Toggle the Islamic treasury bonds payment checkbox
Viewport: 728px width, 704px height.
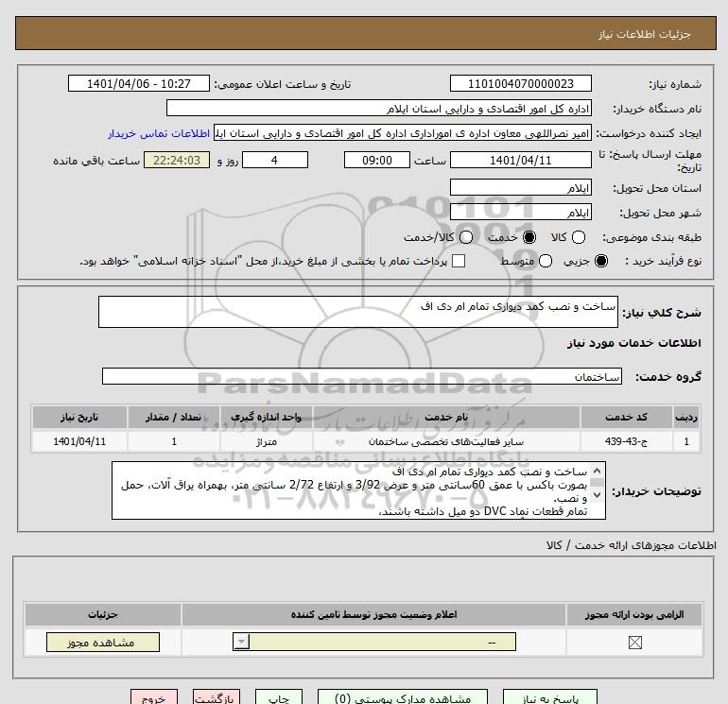[x=459, y=261]
